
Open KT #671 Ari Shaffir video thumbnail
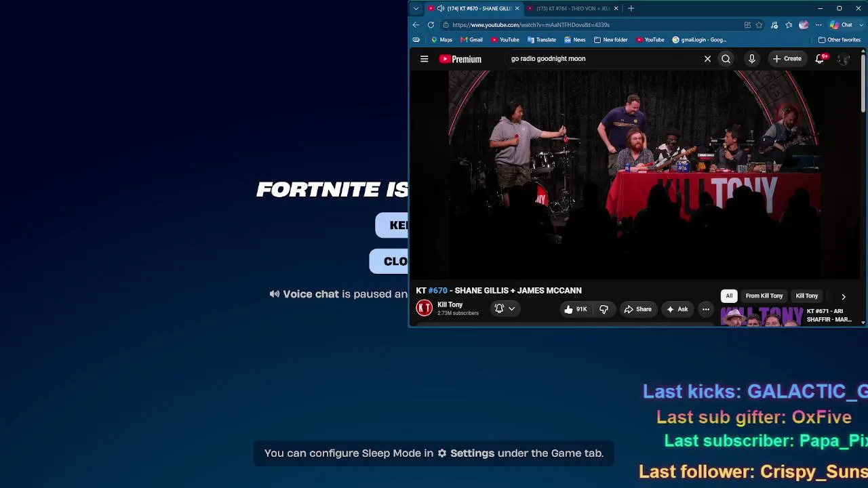(x=762, y=317)
